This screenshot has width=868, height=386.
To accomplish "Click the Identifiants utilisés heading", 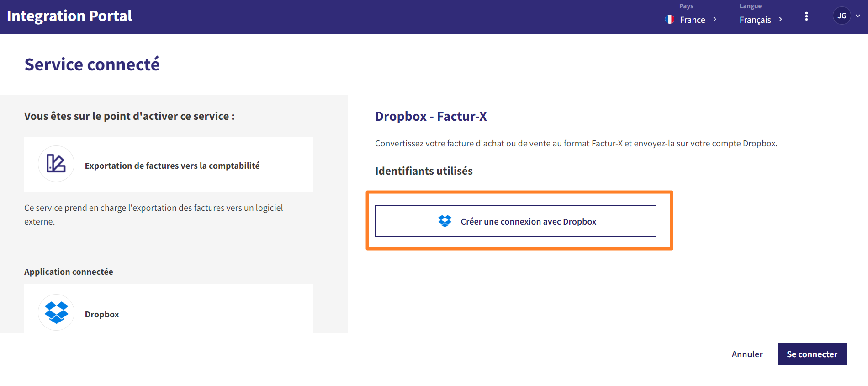I will click(424, 171).
